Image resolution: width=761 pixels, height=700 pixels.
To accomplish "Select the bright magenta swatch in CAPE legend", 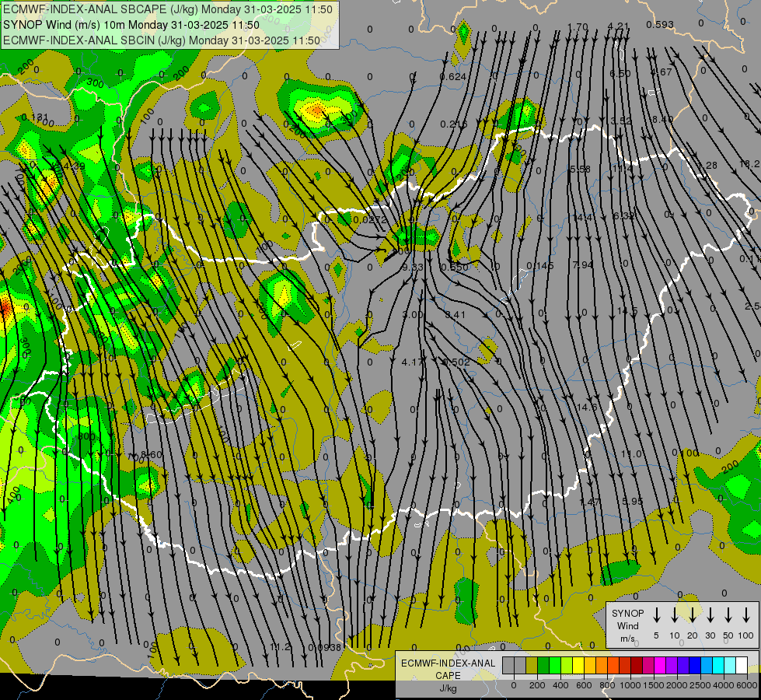I will point(660,666).
